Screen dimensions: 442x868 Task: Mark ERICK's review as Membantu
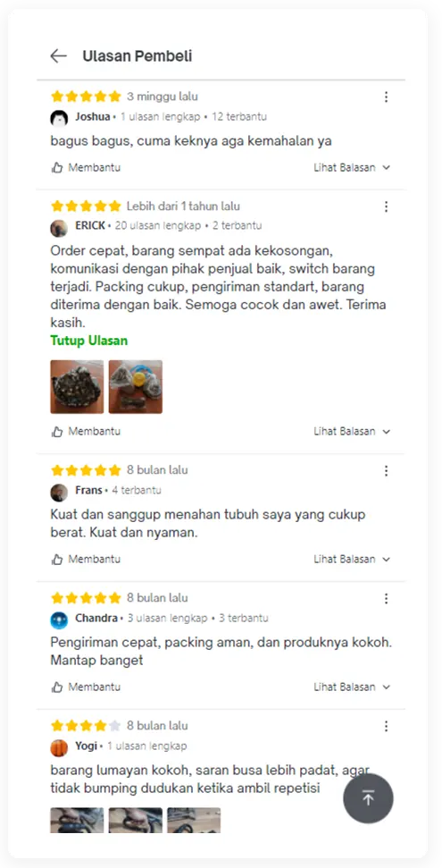(x=86, y=432)
